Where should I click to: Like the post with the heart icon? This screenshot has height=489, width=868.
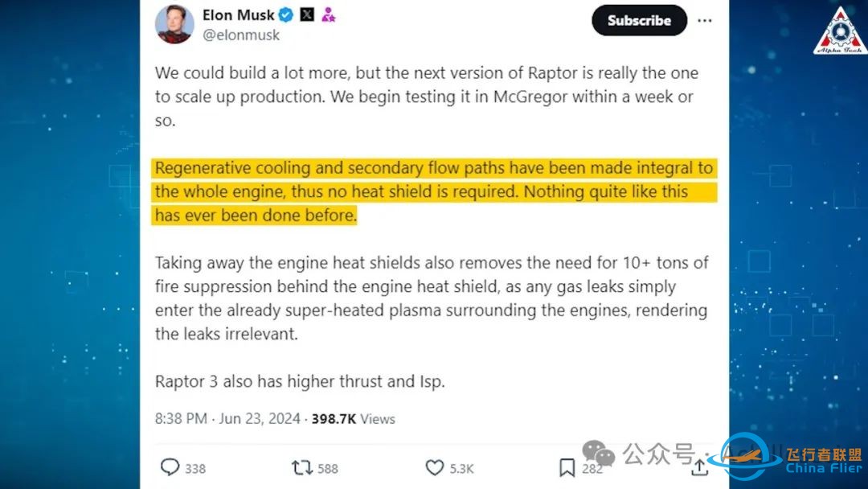pos(434,467)
